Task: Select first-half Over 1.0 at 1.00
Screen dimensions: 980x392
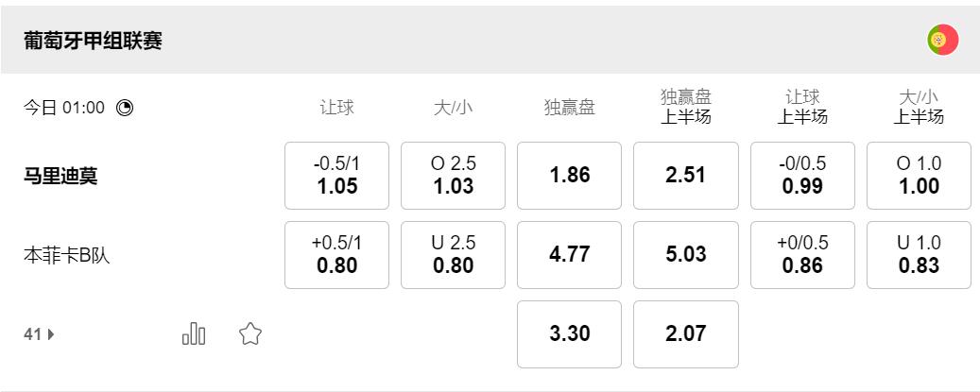Action: (x=919, y=176)
